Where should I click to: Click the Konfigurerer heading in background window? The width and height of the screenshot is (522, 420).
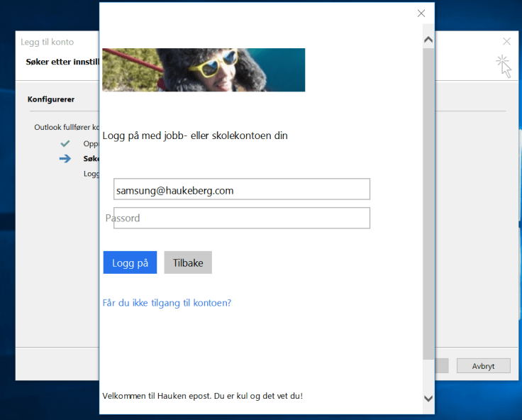tap(51, 99)
